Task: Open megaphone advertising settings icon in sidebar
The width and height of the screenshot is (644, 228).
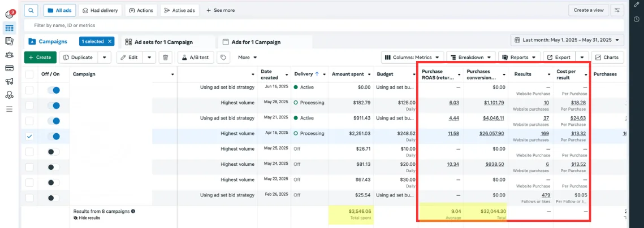Action: coord(9,82)
